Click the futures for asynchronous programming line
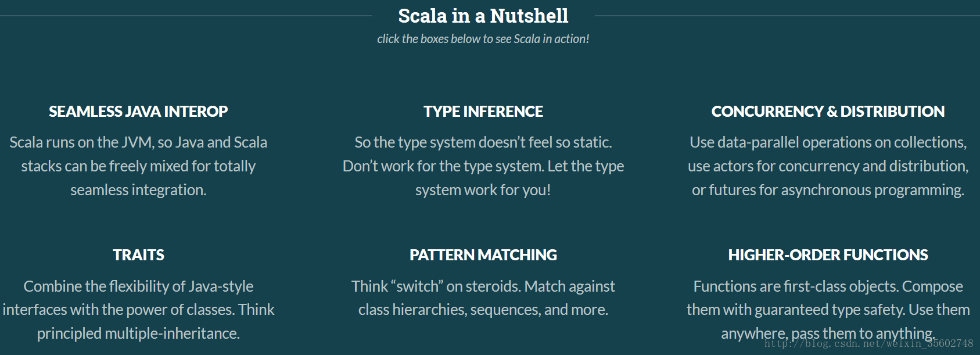The image size is (980, 355). coord(828,190)
